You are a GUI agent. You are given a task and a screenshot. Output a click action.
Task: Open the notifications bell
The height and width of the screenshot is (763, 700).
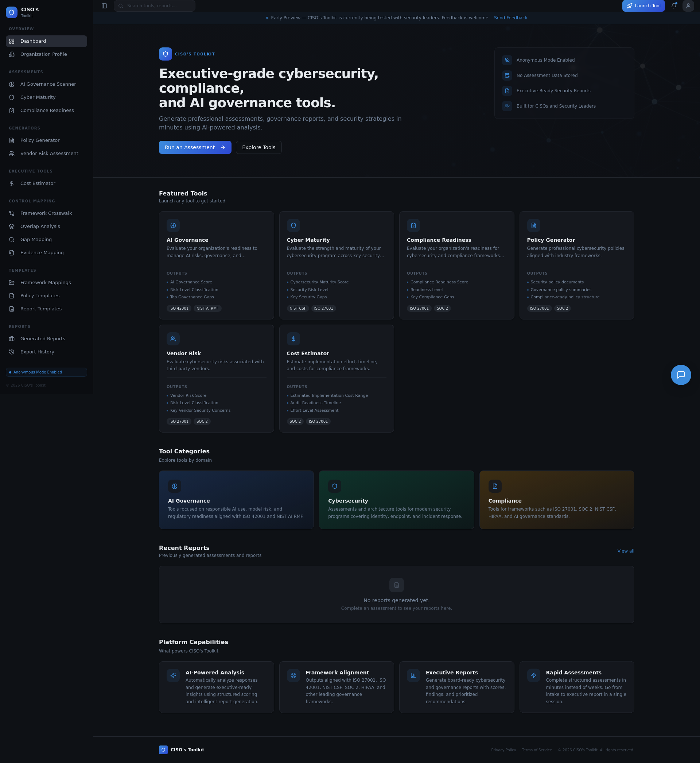(673, 6)
